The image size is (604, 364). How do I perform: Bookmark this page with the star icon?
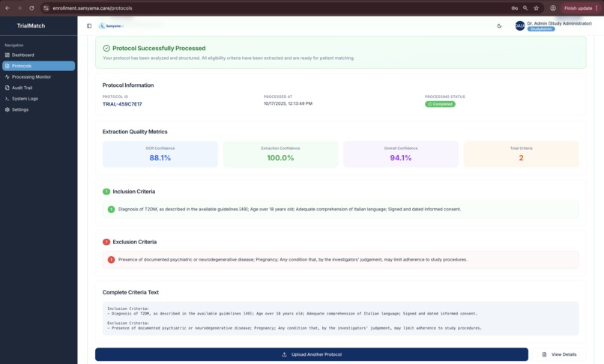[537, 8]
